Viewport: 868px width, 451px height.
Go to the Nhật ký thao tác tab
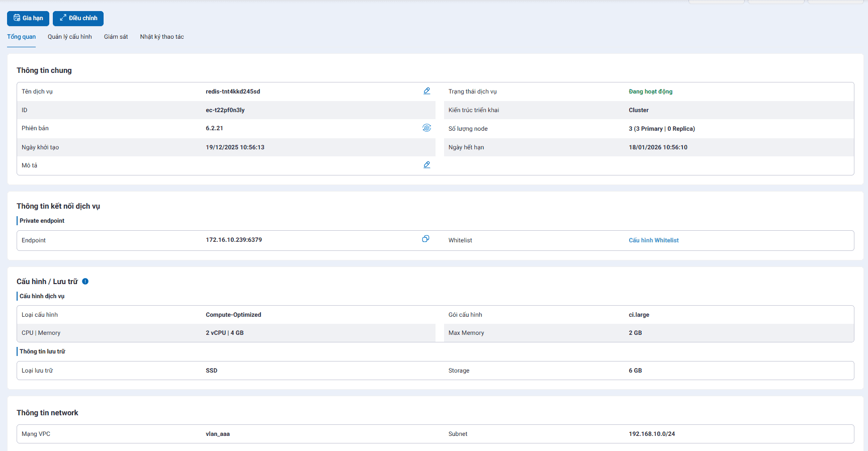point(162,37)
